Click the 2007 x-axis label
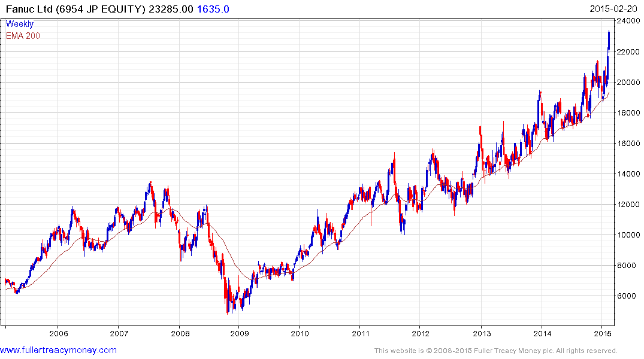 [119, 333]
